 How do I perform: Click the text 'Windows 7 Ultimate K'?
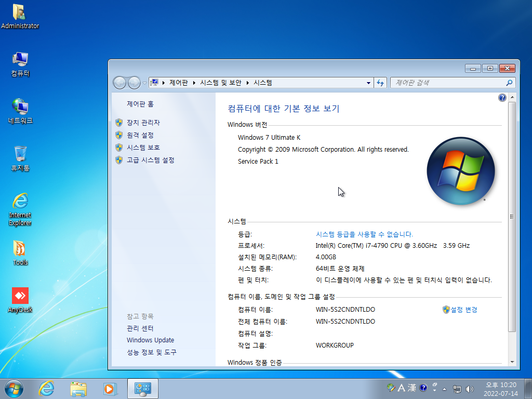[269, 137]
